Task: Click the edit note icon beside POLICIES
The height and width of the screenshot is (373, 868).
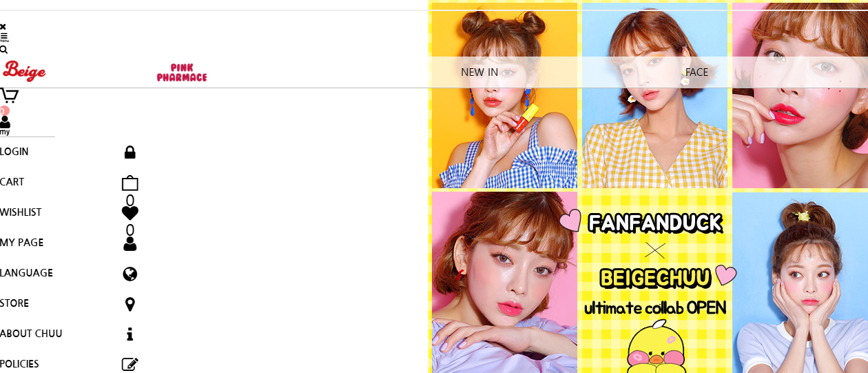Action: (x=130, y=364)
